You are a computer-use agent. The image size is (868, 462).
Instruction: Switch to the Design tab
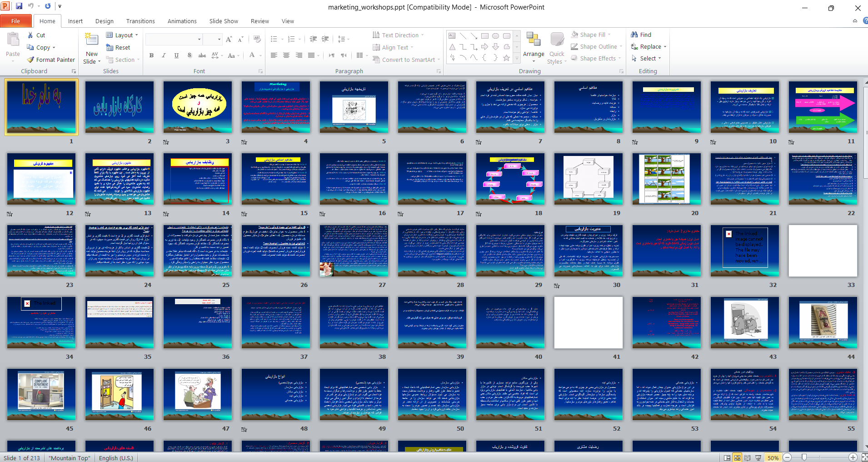(x=105, y=21)
